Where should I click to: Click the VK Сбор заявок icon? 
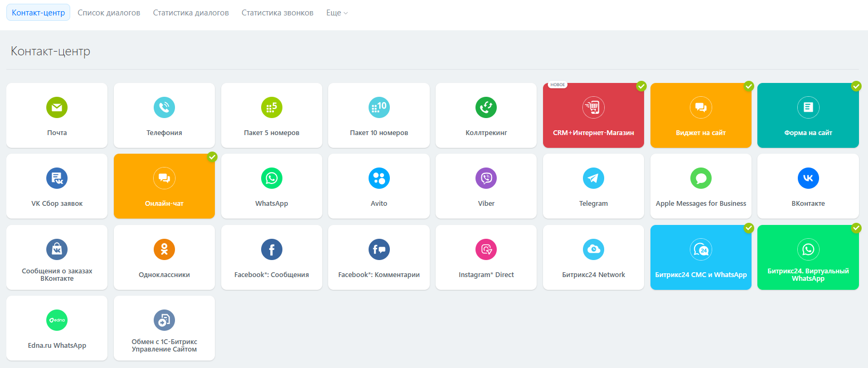[x=57, y=178]
